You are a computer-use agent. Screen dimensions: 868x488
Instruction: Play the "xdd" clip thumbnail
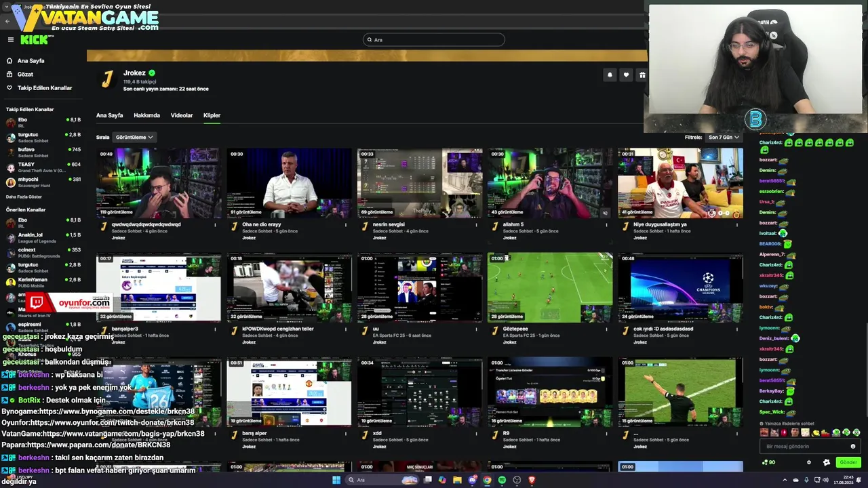coord(419,392)
